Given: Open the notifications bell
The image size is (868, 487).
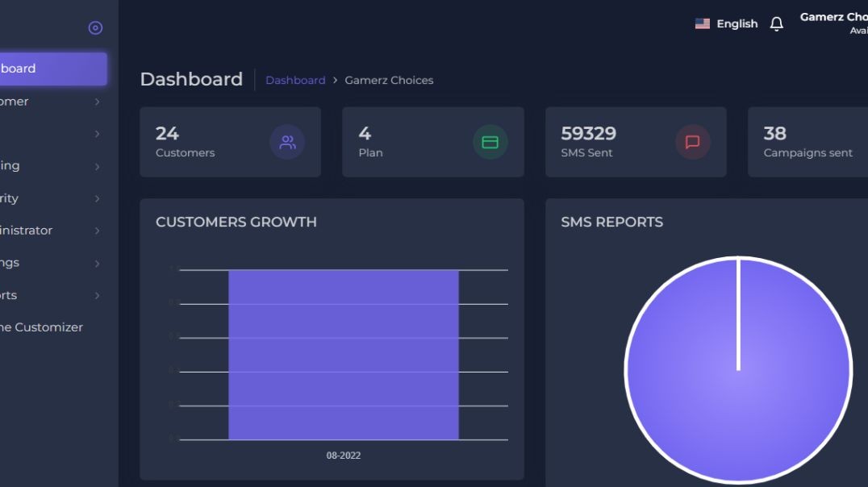Looking at the screenshot, I should (776, 24).
